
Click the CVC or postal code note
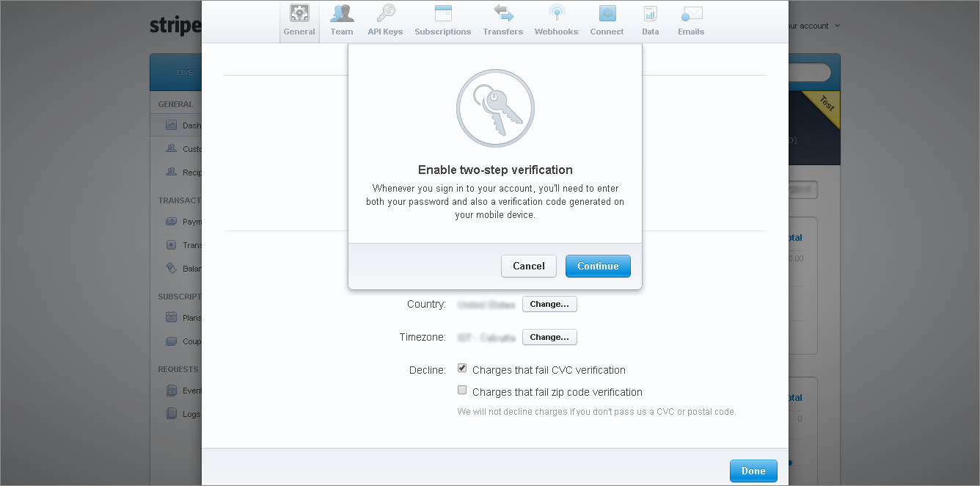click(596, 412)
